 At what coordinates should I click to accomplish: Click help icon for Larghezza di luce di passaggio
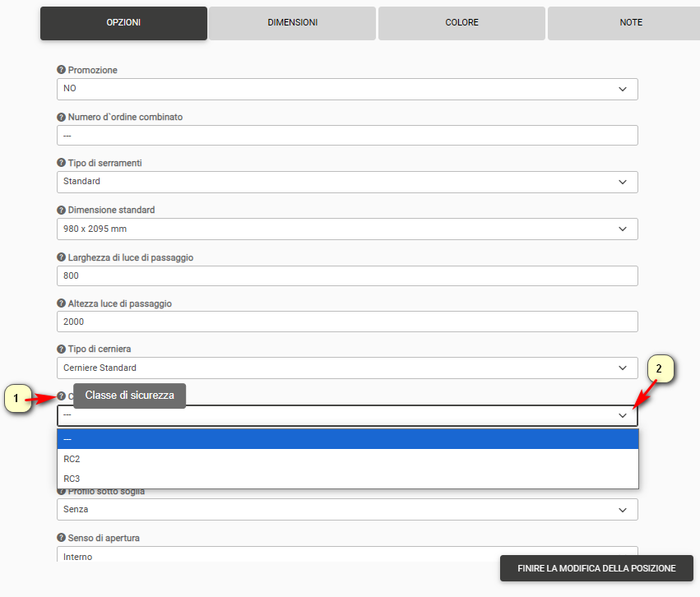[61, 258]
